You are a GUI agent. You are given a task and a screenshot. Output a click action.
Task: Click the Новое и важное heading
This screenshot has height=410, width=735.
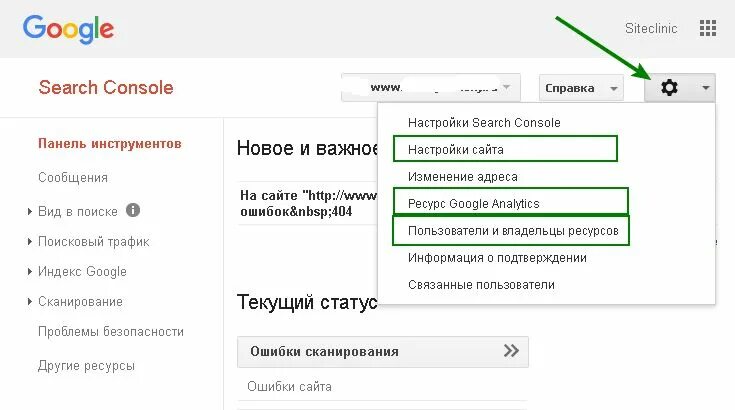point(308,149)
